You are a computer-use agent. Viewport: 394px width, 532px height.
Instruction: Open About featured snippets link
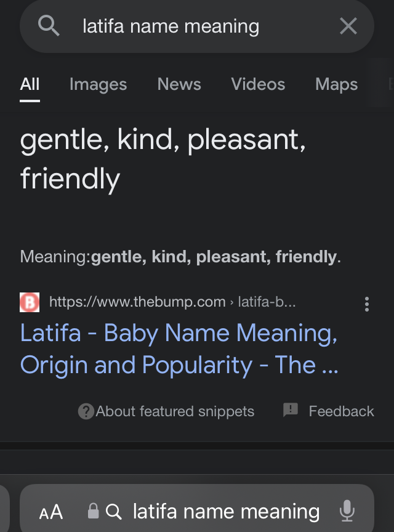(x=175, y=411)
